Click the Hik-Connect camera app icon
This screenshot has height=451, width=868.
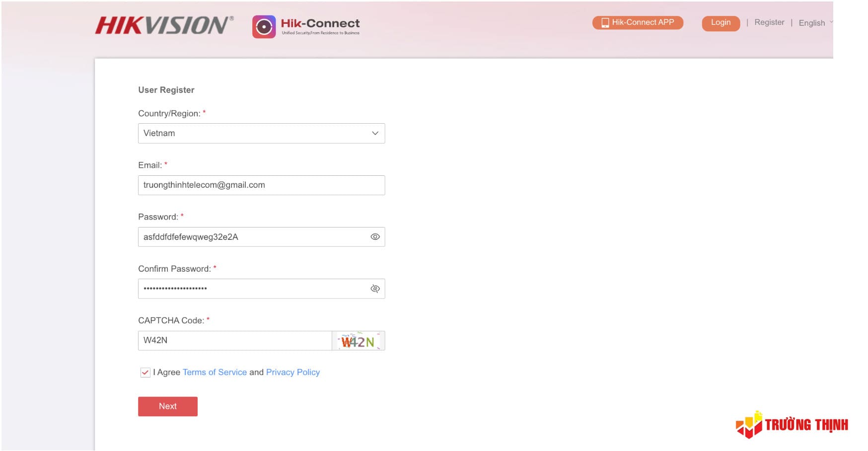click(x=264, y=27)
